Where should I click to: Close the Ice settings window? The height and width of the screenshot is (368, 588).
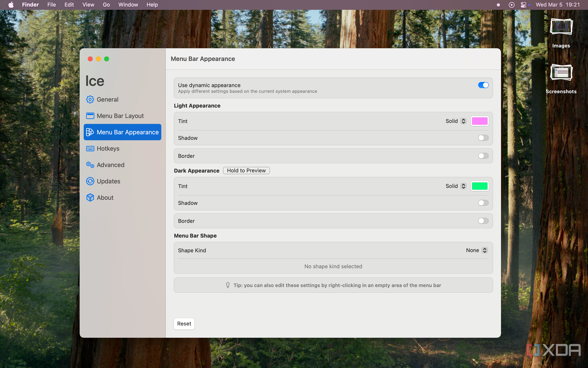pos(90,59)
